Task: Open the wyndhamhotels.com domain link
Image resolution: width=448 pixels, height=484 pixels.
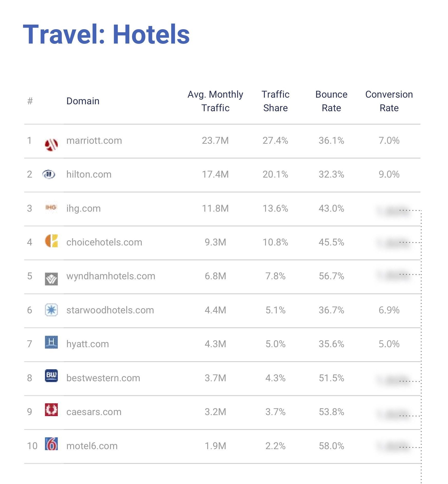Action: 111,276
